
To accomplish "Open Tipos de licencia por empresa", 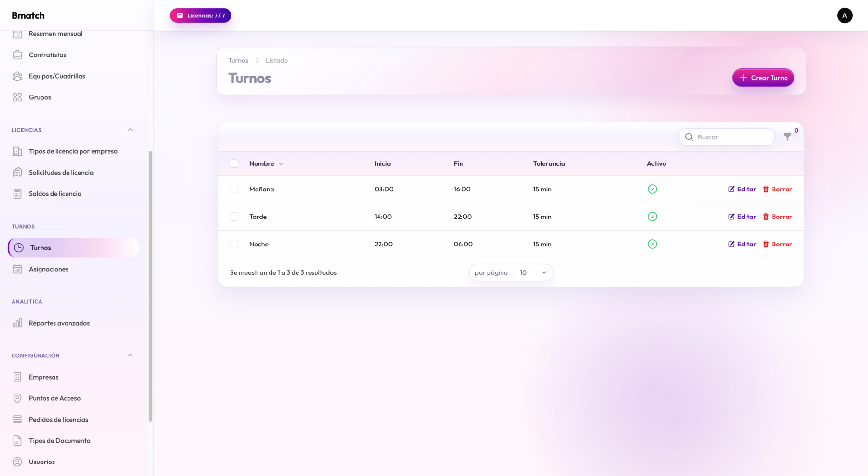I will point(73,151).
